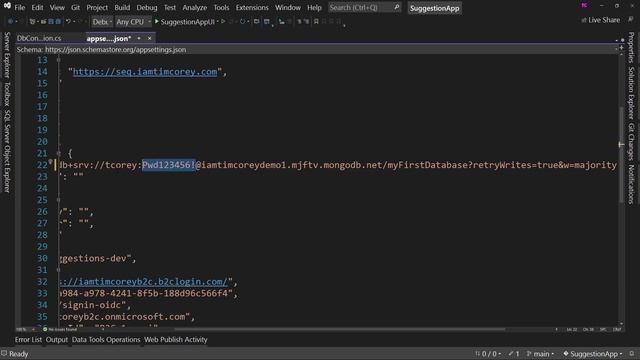
Task: Open the Solution Explorer side tab
Action: coord(631,93)
